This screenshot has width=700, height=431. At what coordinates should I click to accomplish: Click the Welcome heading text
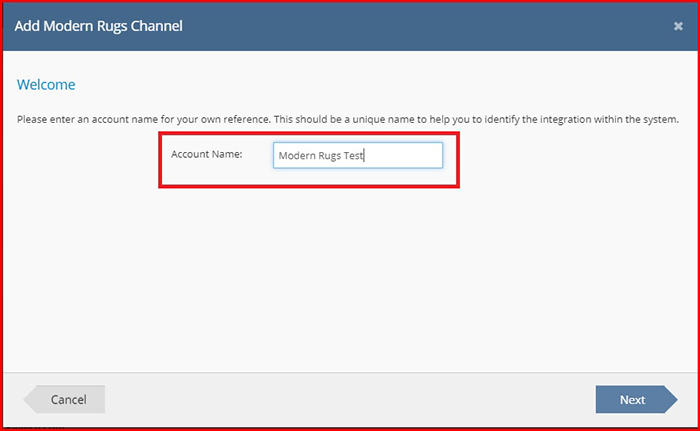(x=46, y=84)
